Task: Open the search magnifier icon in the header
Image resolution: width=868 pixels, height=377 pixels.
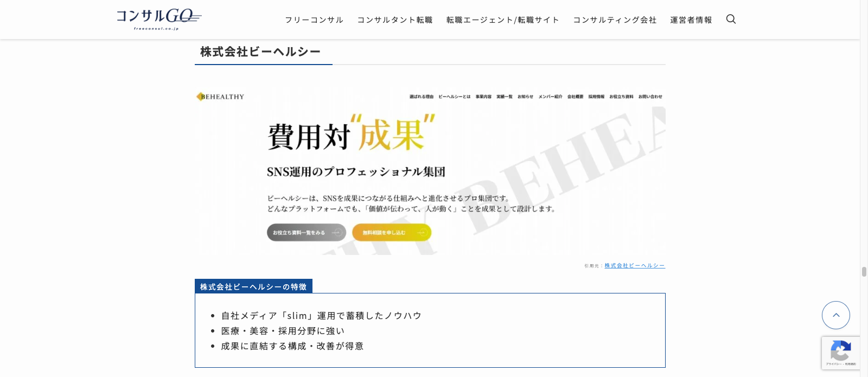Action: (x=731, y=19)
